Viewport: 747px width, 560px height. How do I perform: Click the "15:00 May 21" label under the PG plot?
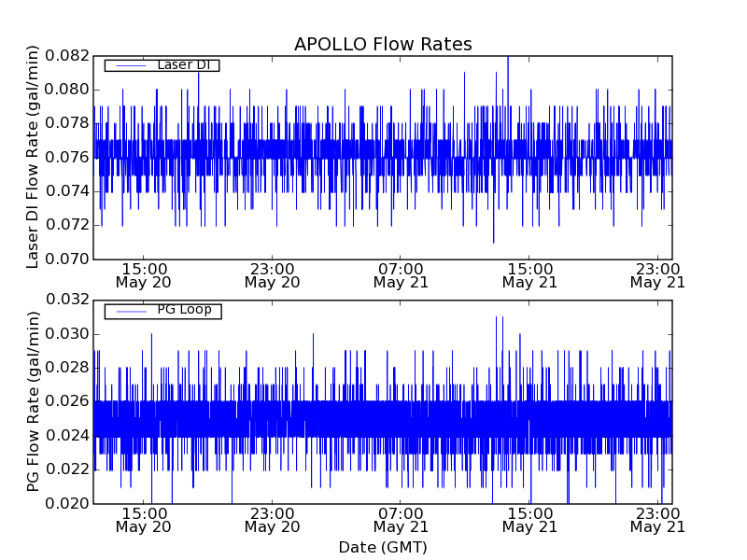529,519
